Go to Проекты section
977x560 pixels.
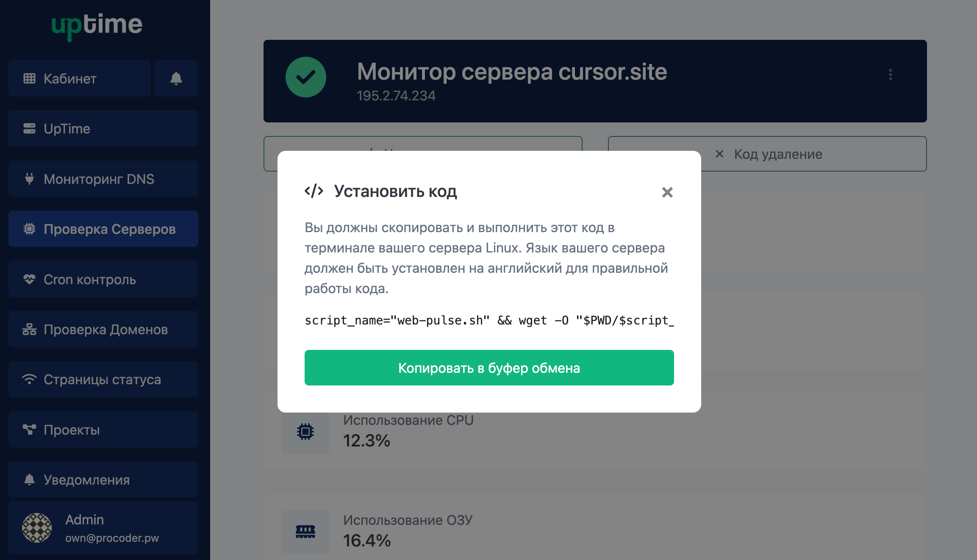click(x=103, y=430)
